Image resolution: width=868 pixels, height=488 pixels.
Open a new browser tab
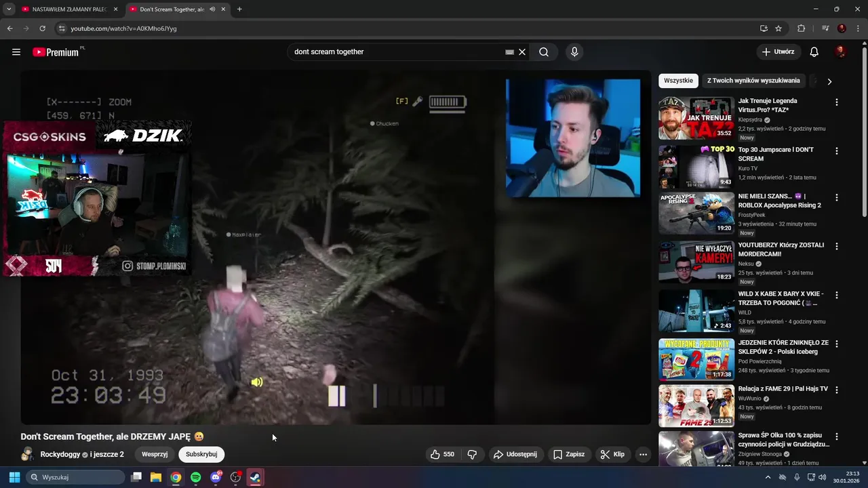pos(239,9)
